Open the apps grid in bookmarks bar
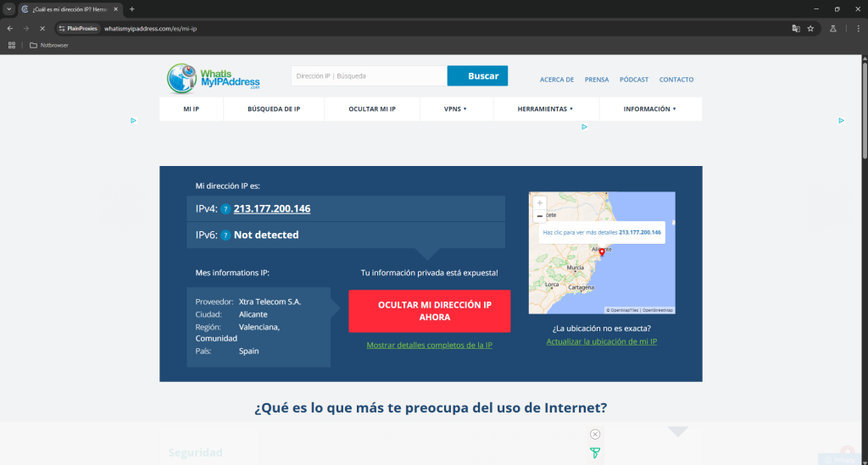The height and width of the screenshot is (465, 868). coord(12,46)
